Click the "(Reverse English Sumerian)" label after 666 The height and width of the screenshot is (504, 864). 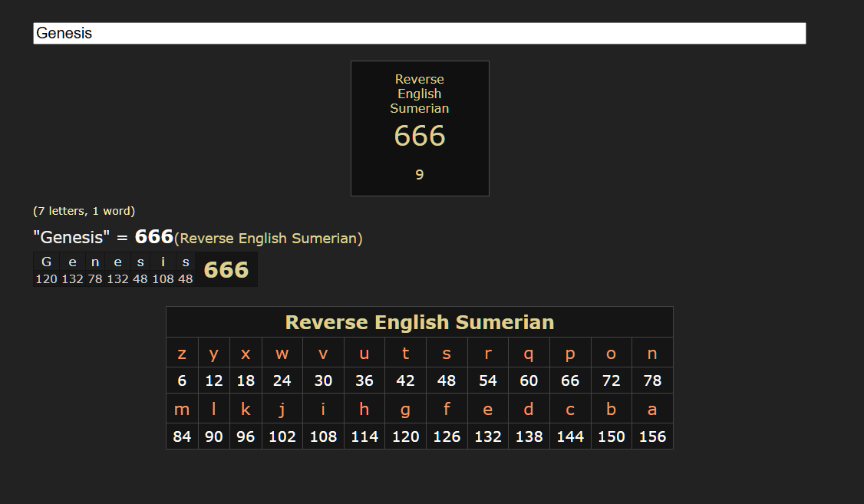click(269, 239)
